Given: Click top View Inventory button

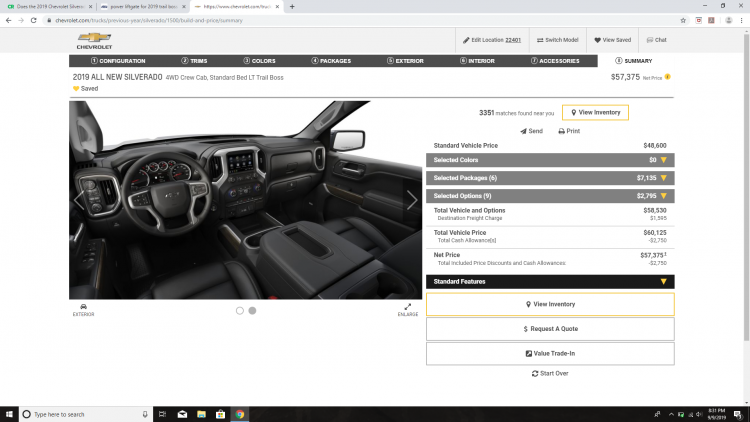Looking at the screenshot, I should coord(595,112).
